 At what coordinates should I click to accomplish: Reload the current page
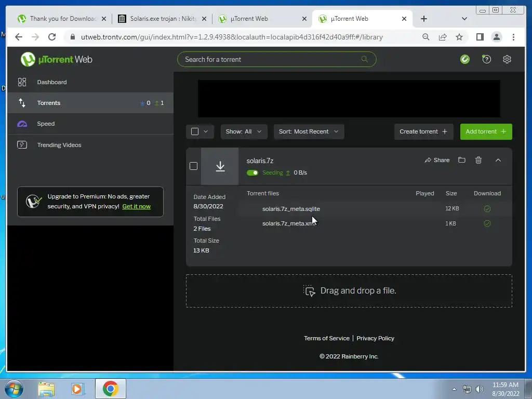click(52, 37)
